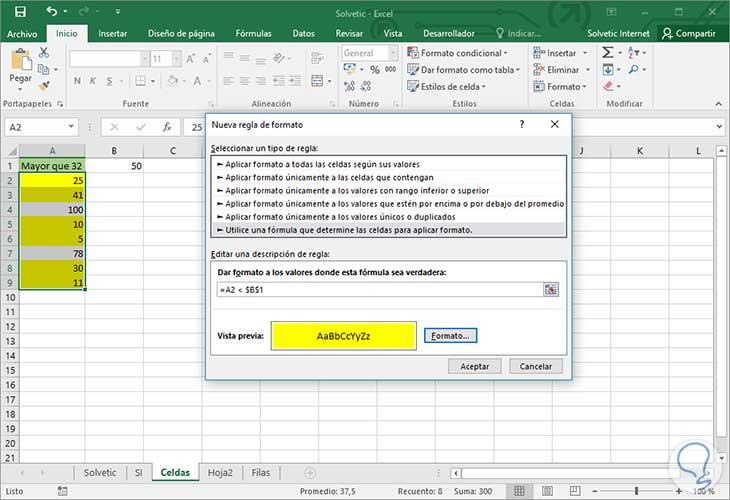
Task: Click the dialog help question mark
Action: click(521, 124)
